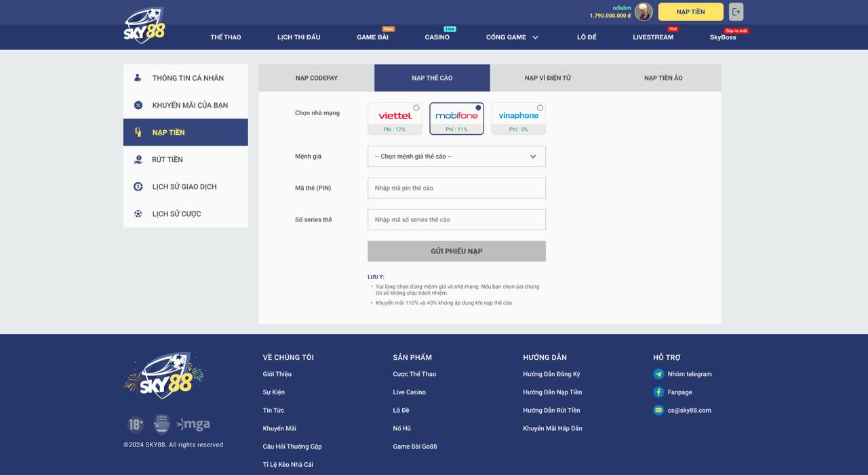Viewport: 868px width, 475px height.
Task: Expand the Cổng Game menu chevron
Action: (535, 37)
